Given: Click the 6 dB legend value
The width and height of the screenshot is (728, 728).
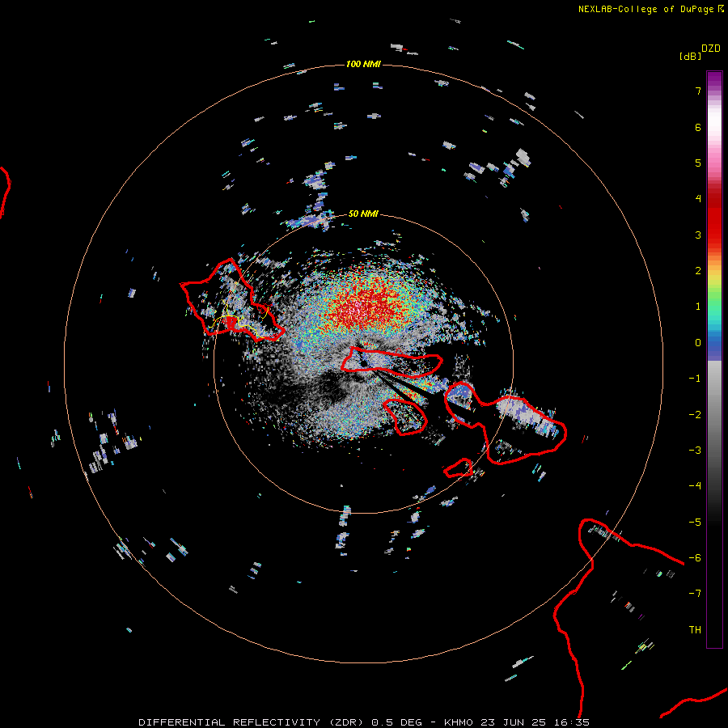Looking at the screenshot, I should pos(698,127).
